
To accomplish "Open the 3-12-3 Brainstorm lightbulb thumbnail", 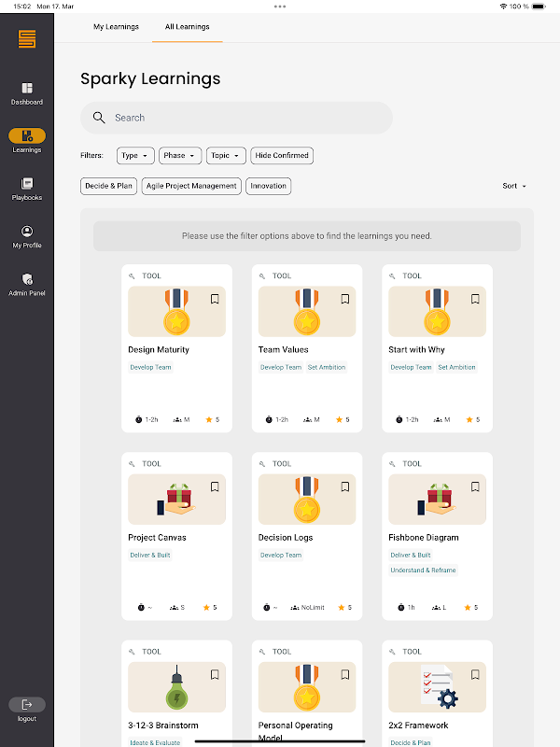I will coord(176,687).
